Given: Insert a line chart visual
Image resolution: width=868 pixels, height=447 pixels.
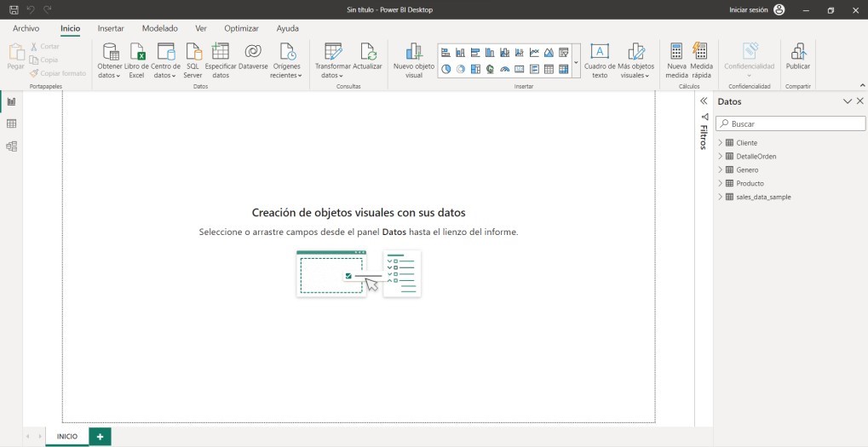Looking at the screenshot, I should 534,53.
